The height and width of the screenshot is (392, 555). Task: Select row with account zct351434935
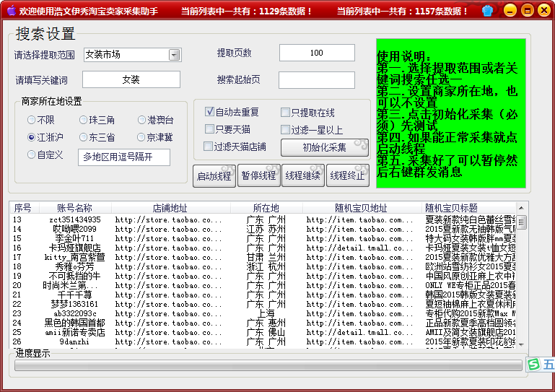click(263, 220)
